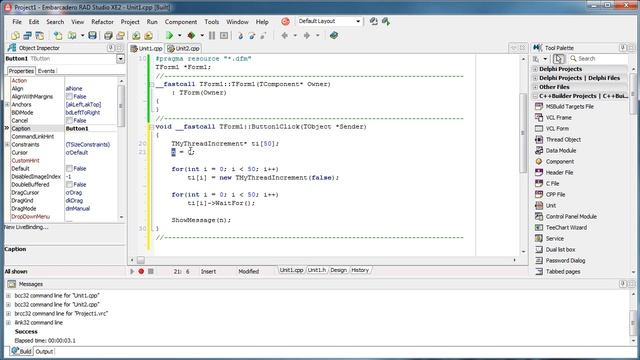Expand the brcc32 command line for Project1.vrc message
640x360 pixels.
(9, 313)
